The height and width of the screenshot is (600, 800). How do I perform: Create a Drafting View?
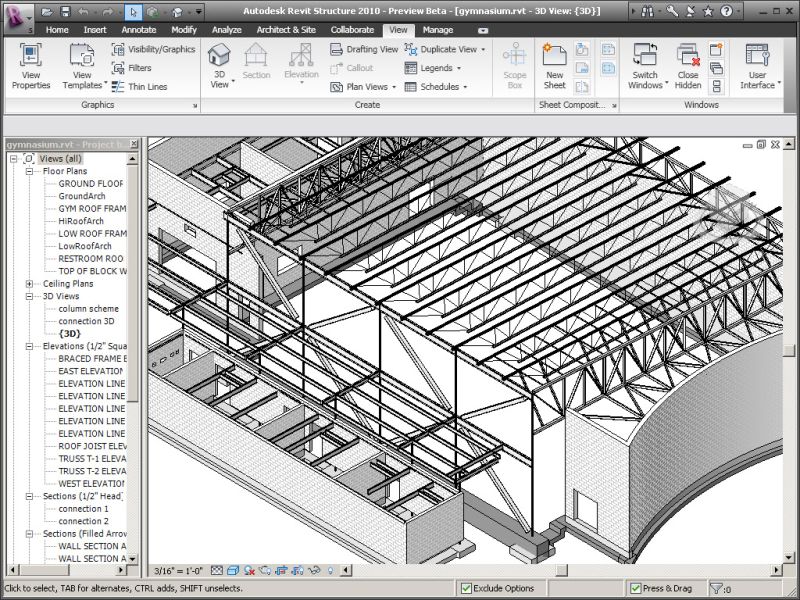point(364,49)
